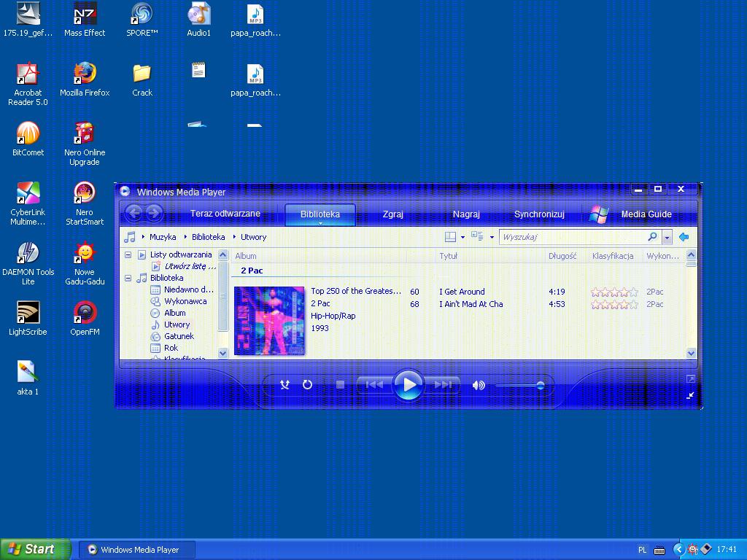Image resolution: width=747 pixels, height=560 pixels.
Task: Switch to the Teraz odtwarzane tab
Action: [225, 214]
